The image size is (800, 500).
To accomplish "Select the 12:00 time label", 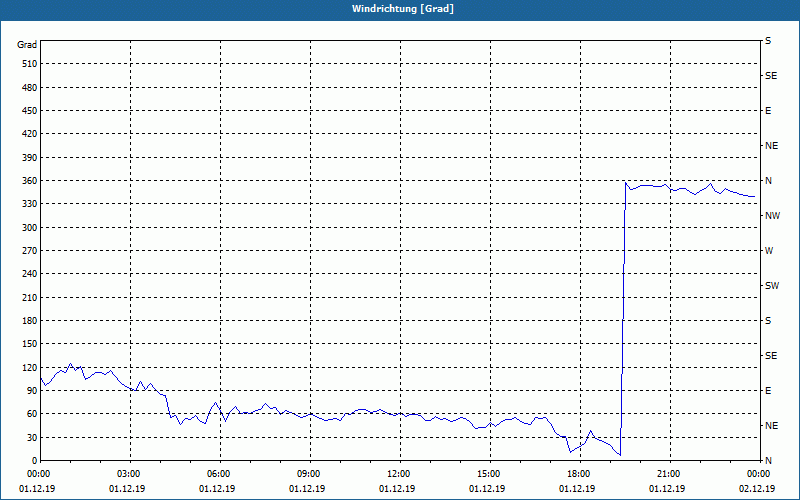I will coord(400,473).
